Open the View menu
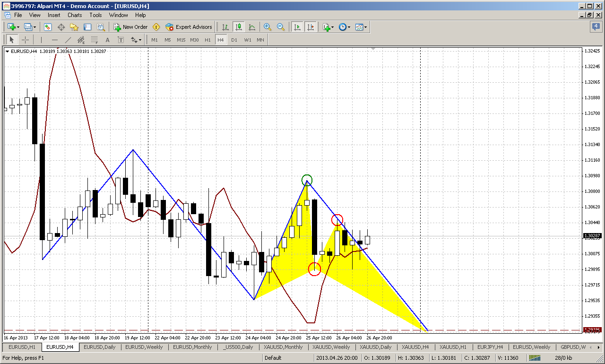This screenshot has width=605, height=364. [x=35, y=15]
